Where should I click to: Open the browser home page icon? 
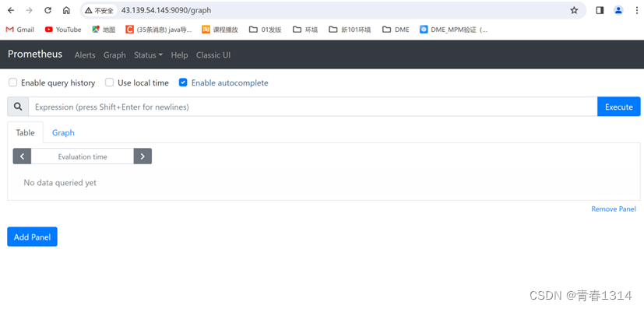(66, 11)
